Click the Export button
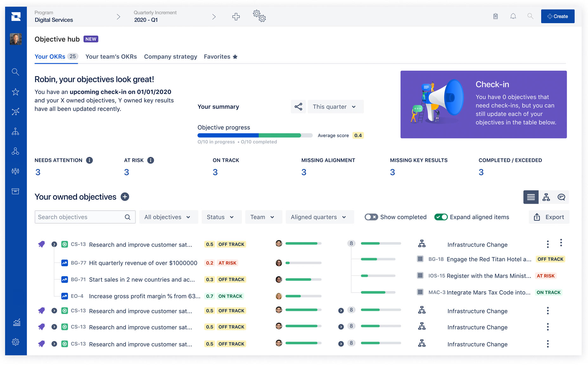 point(549,217)
